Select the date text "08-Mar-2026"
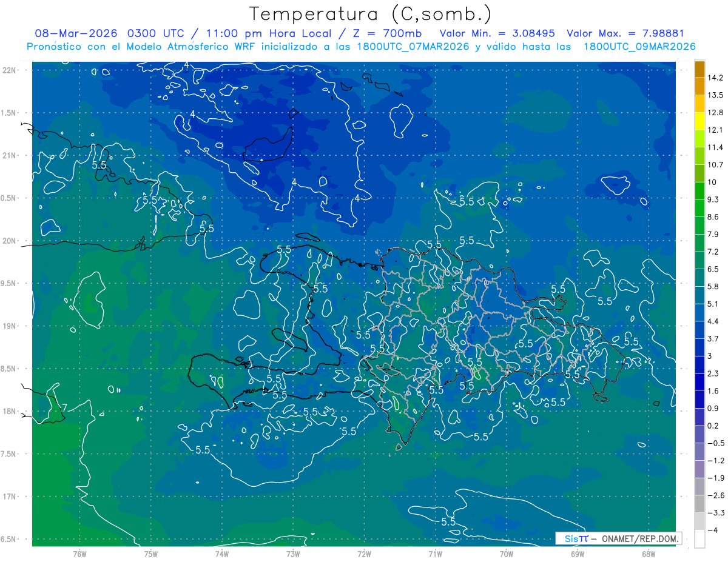 pyautogui.click(x=76, y=33)
